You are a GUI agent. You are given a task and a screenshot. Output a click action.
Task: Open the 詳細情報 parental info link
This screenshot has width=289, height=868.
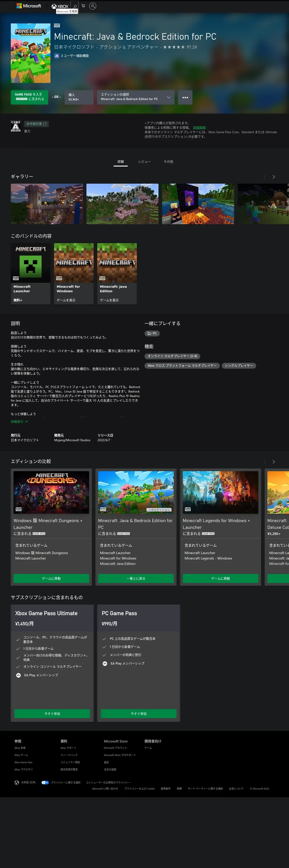199,128
